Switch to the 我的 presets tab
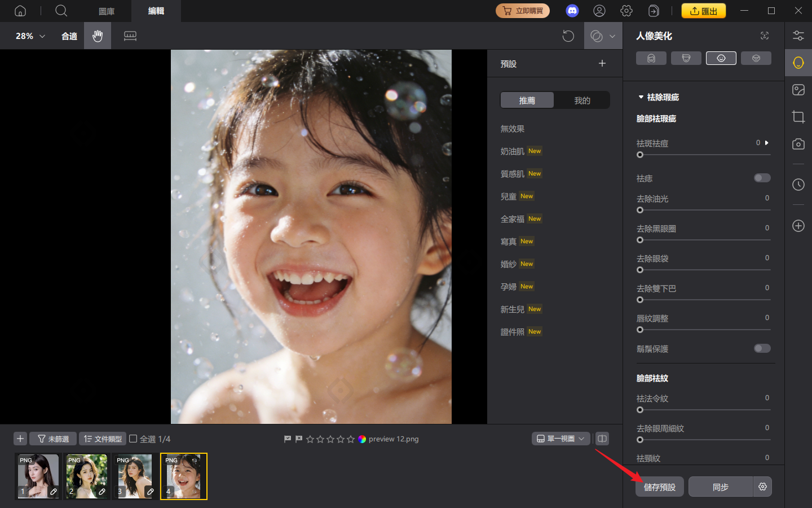812x508 pixels. 582,100
